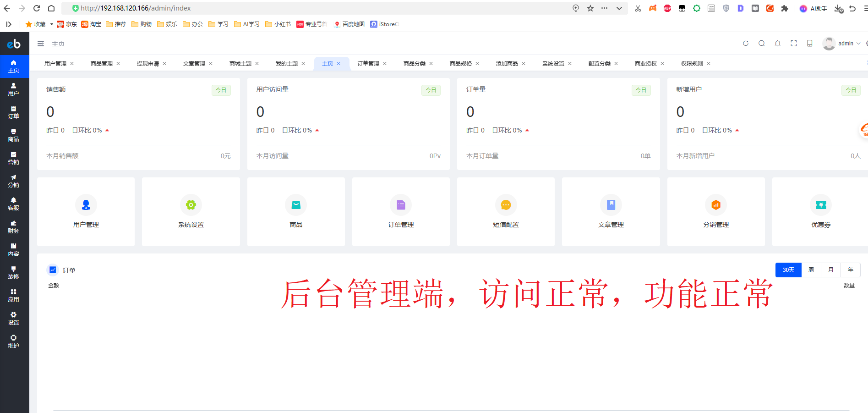This screenshot has width=868, height=413.
Task: Open 系统设置 shortcut card
Action: (191, 212)
